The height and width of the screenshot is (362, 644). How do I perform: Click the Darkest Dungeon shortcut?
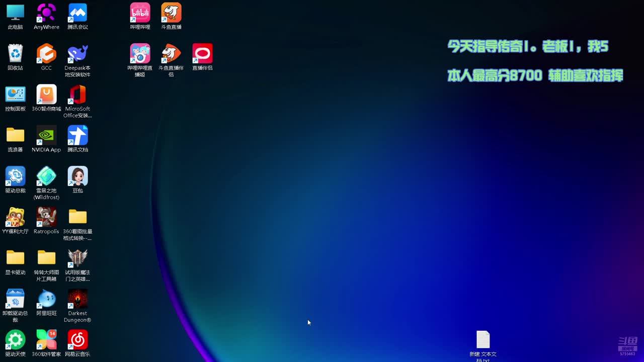point(77,299)
